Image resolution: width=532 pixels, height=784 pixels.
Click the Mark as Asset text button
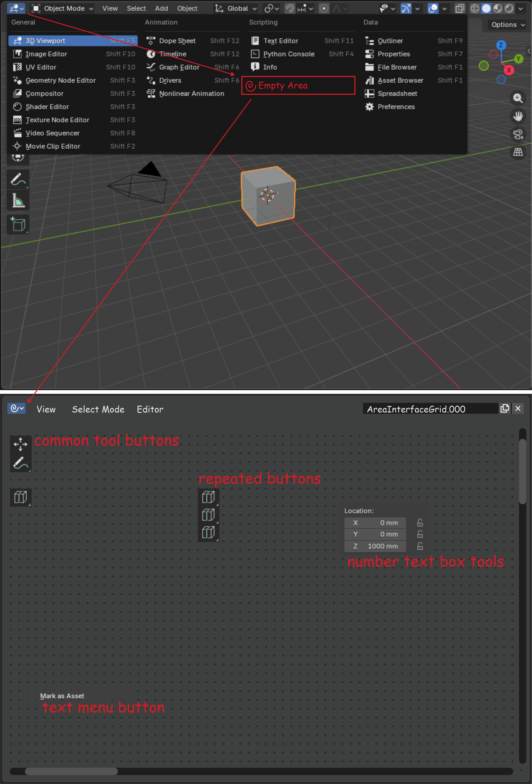click(62, 696)
